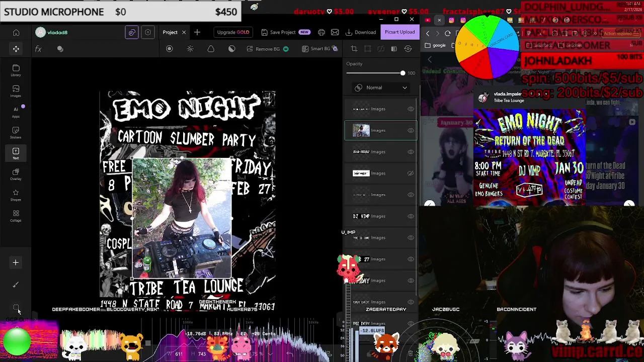Open the blend circles tool beside fx
The image size is (644, 362).
coord(60,49)
